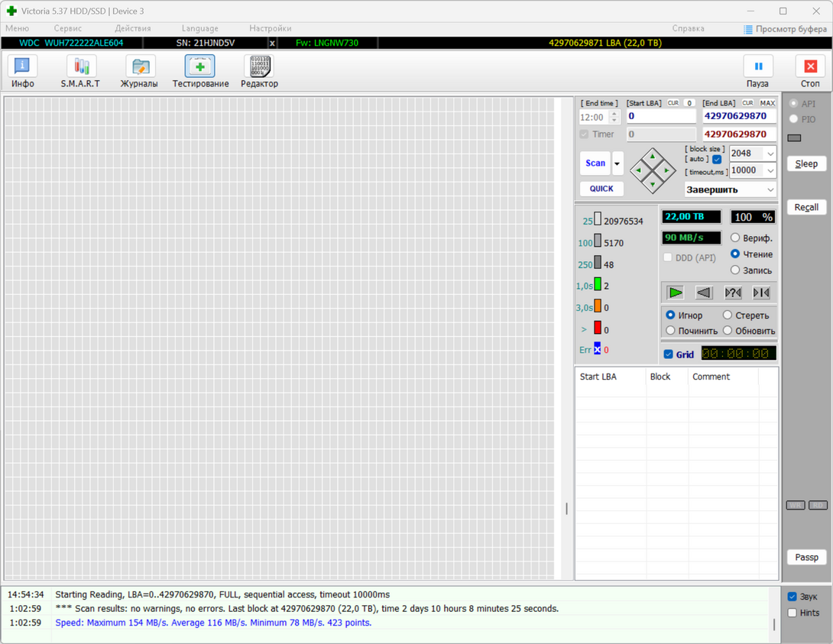833x644 pixels.
Task: Click the right arrow of navigation diamond
Action: [666, 170]
